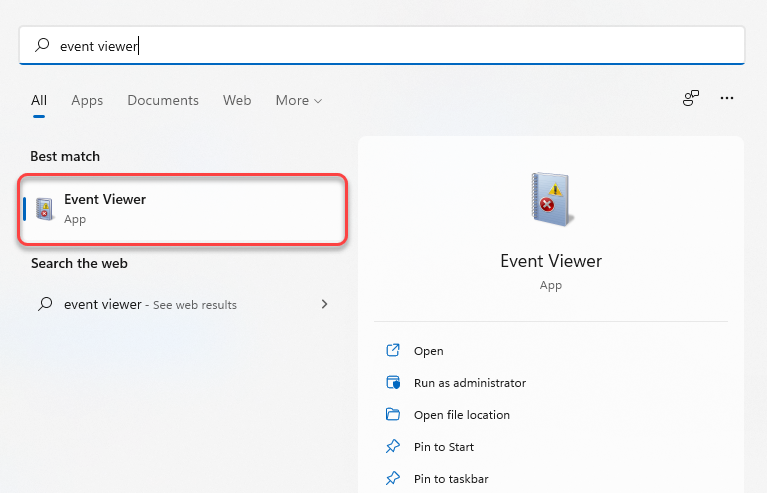This screenshot has height=493, width=767.
Task: Switch to the Apps tab
Action: (87, 101)
